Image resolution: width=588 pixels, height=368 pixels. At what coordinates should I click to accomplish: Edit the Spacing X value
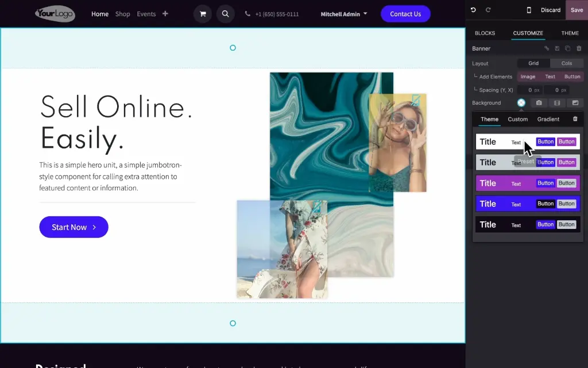click(556, 90)
